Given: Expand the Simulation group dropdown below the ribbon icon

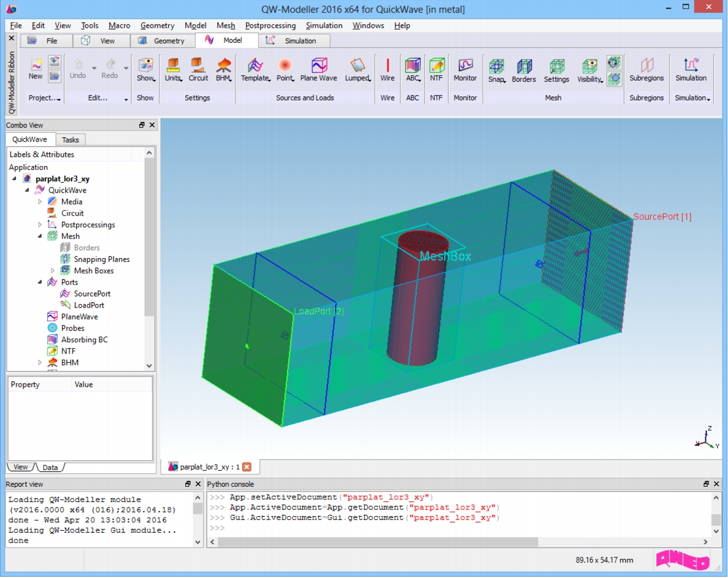Looking at the screenshot, I should pyautogui.click(x=708, y=99).
